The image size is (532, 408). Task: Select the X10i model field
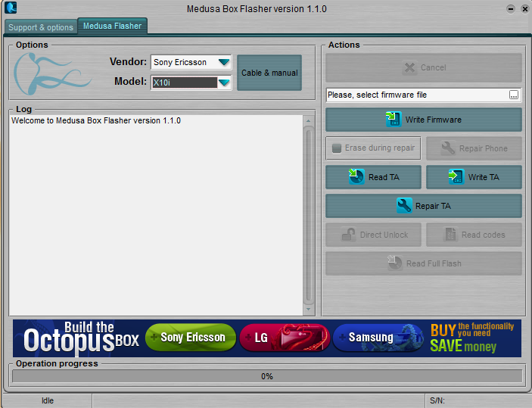(185, 83)
